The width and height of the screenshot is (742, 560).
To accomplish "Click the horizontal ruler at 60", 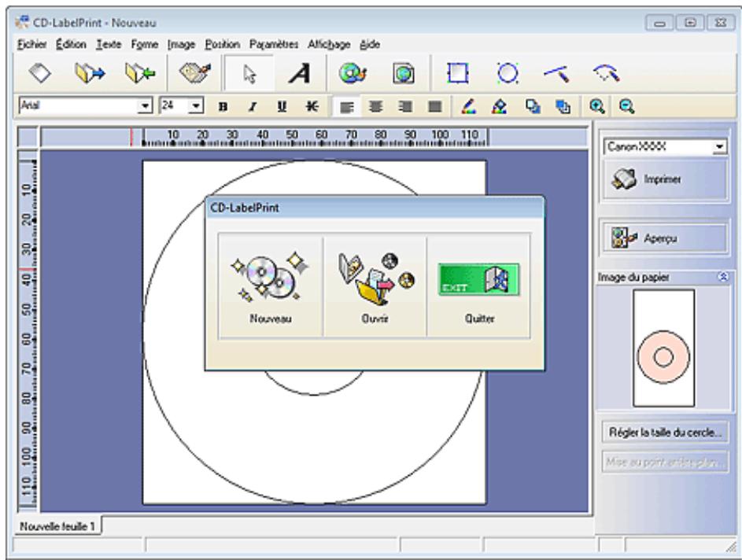I will pos(321,137).
